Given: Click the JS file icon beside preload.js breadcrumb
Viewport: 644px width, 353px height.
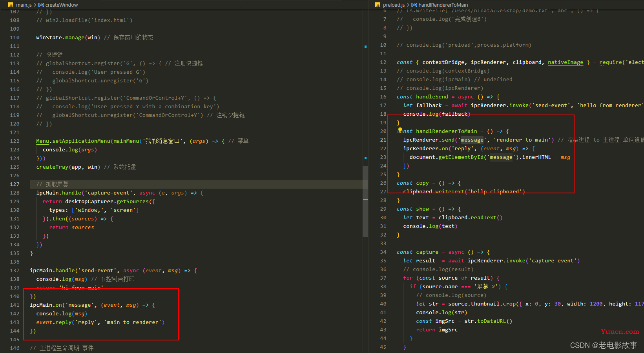Looking at the screenshot, I should pyautogui.click(x=378, y=5).
